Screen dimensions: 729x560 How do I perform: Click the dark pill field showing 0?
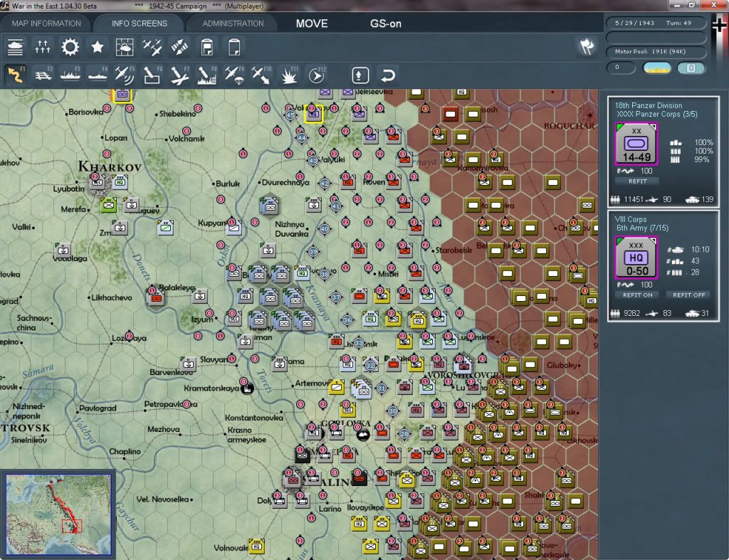click(x=621, y=68)
